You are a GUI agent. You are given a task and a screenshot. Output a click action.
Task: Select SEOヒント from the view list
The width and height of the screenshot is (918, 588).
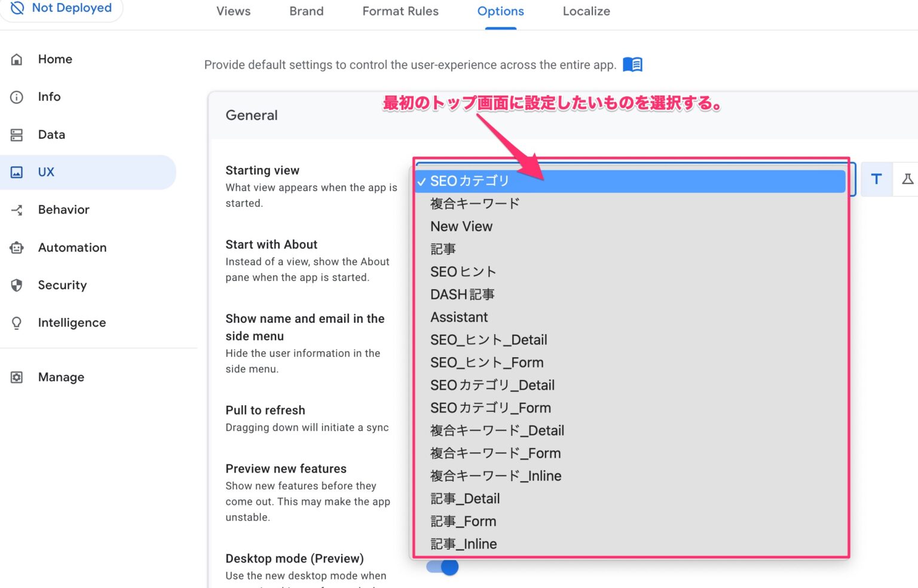463,271
